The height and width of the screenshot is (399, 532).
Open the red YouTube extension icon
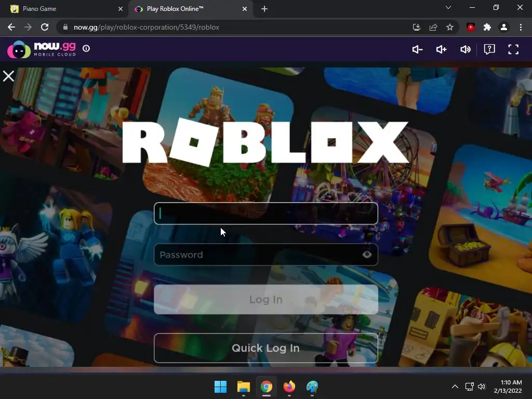[471, 27]
